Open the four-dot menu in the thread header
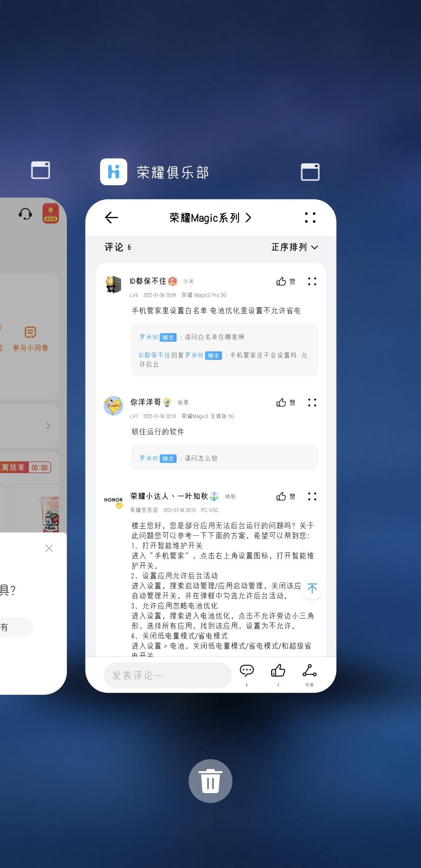The width and height of the screenshot is (421, 868). (310, 217)
